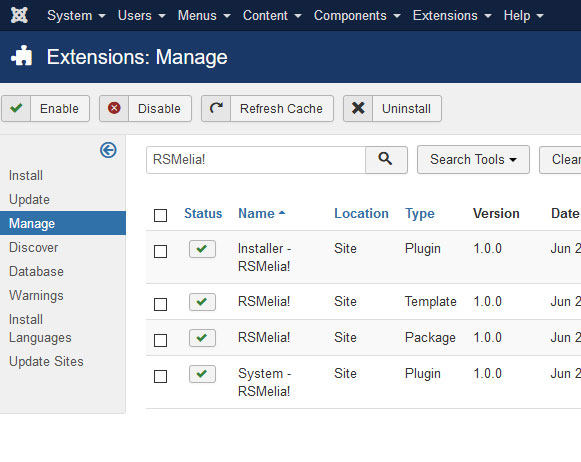Toggle status of RSMelia! Template row
The width and height of the screenshot is (581, 462).
pyautogui.click(x=202, y=302)
